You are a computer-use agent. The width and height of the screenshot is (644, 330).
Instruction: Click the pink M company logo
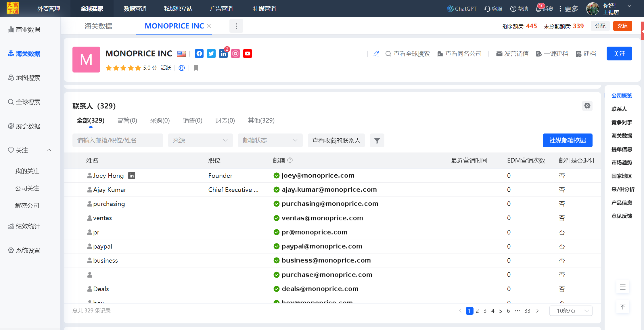pos(86,60)
